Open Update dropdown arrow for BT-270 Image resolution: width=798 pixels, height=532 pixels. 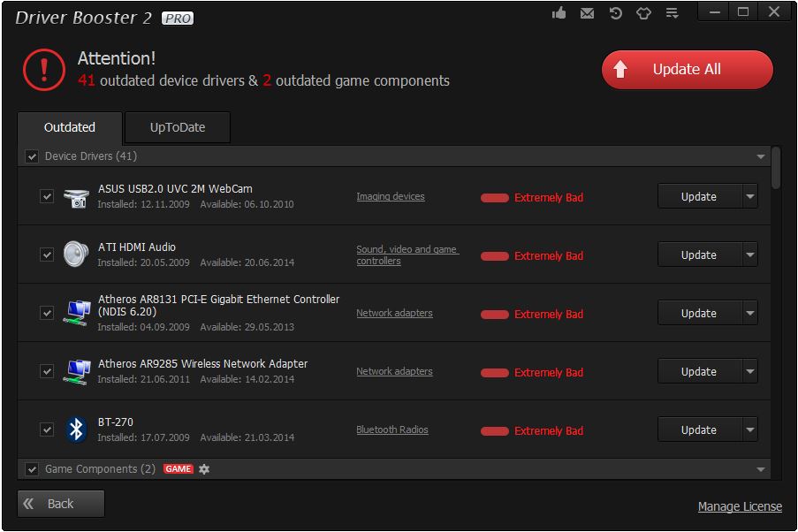click(750, 429)
